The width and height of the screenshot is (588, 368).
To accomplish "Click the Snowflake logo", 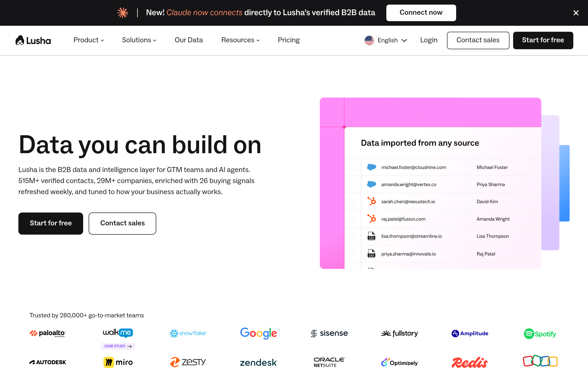I will coord(188,333).
